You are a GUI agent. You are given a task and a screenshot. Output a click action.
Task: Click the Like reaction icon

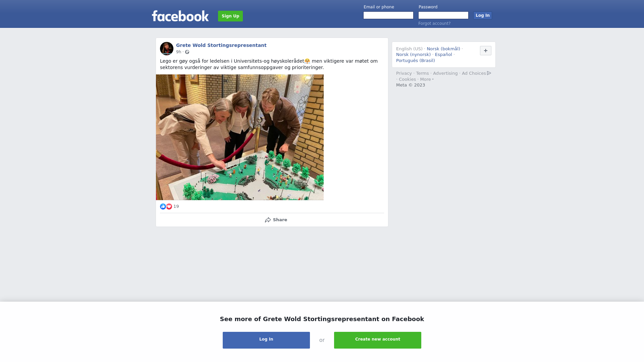(163, 206)
